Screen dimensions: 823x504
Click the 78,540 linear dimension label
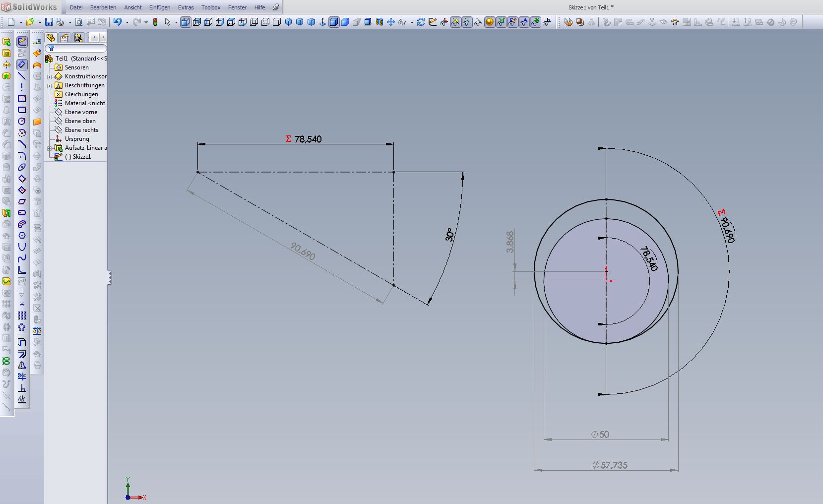(308, 139)
